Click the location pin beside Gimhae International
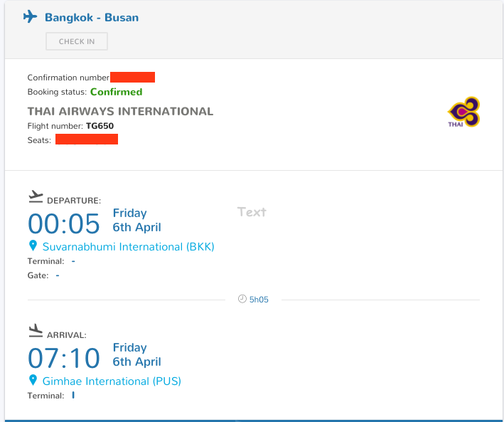504x422 pixels. pyautogui.click(x=32, y=380)
